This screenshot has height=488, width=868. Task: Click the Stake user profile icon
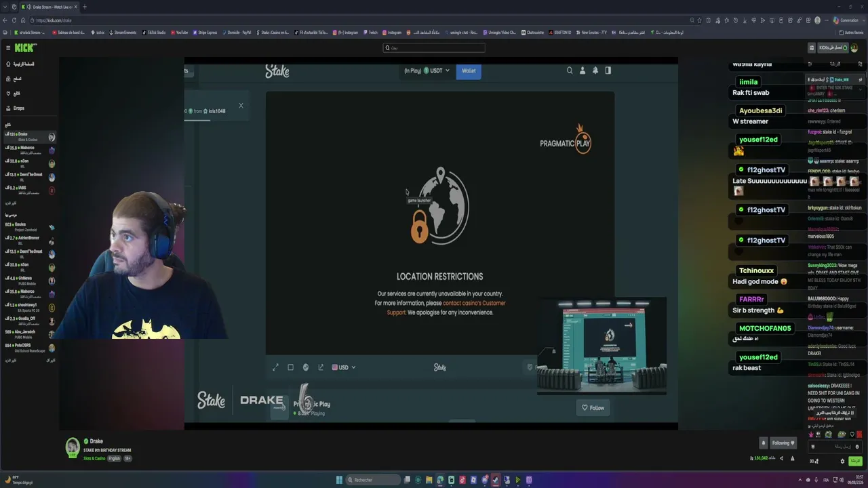pyautogui.click(x=582, y=70)
